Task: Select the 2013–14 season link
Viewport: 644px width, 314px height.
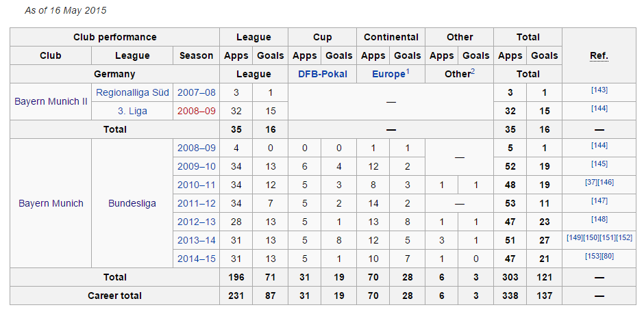Action: click(x=196, y=240)
